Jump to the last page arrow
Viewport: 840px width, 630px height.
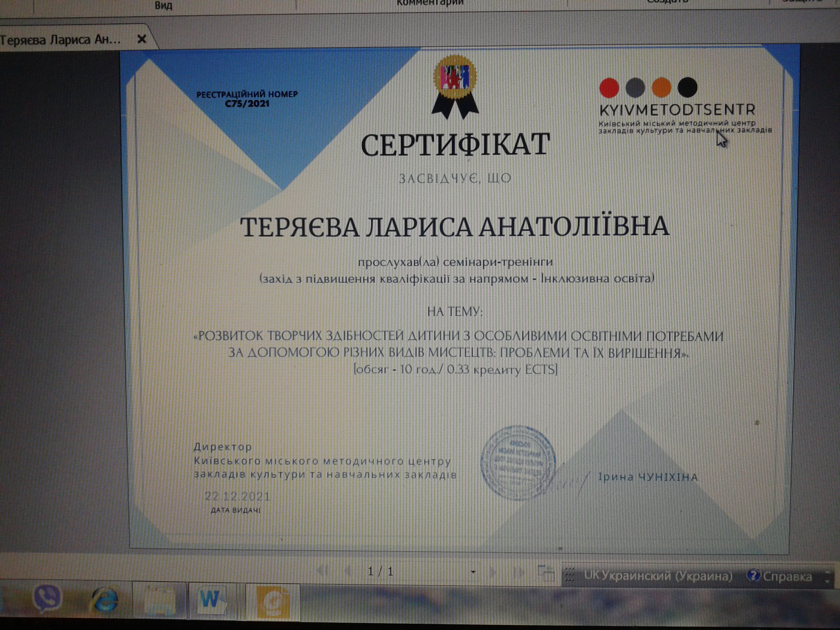[519, 572]
